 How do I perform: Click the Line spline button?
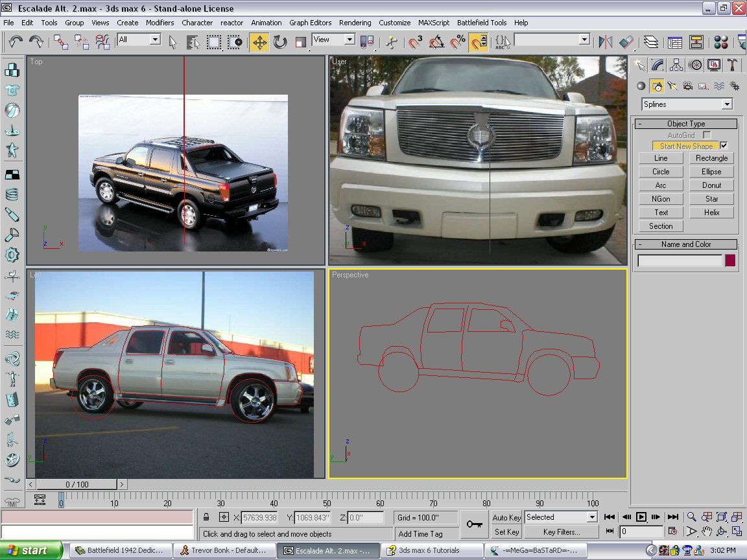[661, 158]
